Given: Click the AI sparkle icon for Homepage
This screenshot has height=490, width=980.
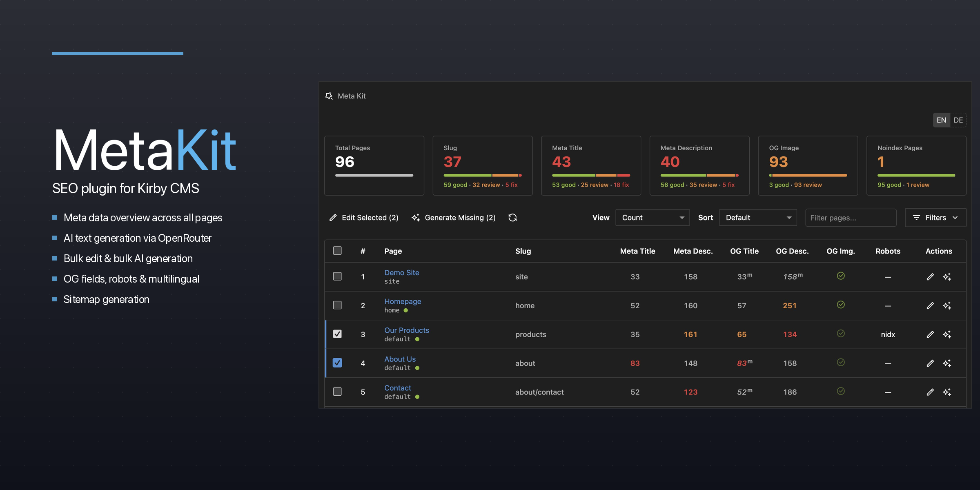Looking at the screenshot, I should [947, 306].
